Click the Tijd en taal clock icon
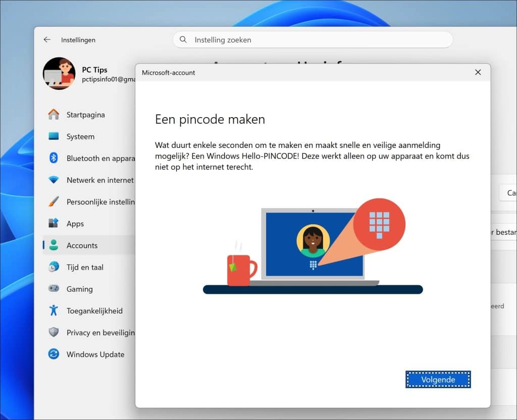The height and width of the screenshot is (420, 517). coord(54,267)
